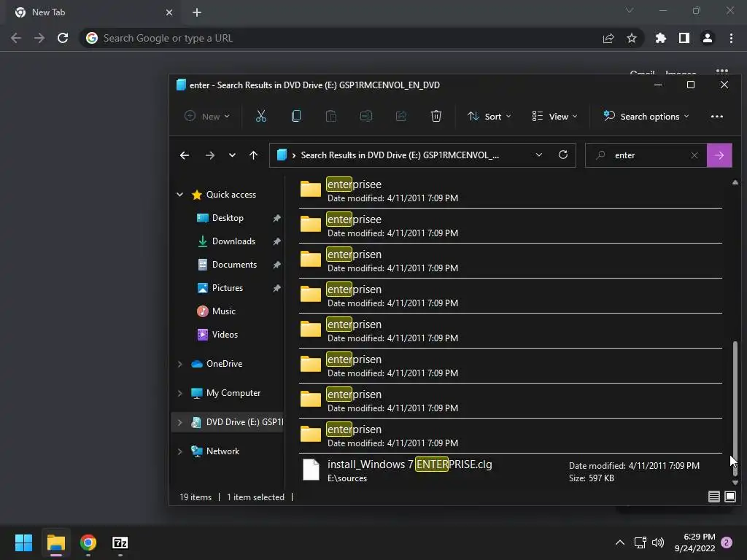Image resolution: width=747 pixels, height=560 pixels.
Task: Open Documents in Quick access
Action: pos(234,264)
